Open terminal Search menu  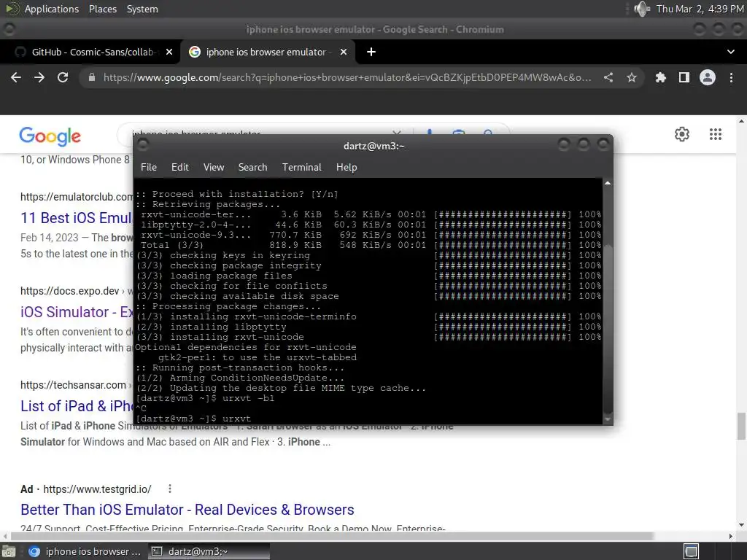(x=252, y=167)
